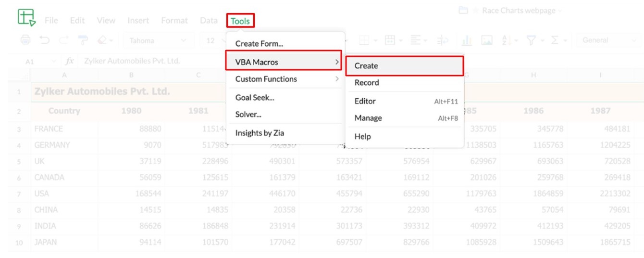Expand the Custom Functions submenu
The image size is (644, 258).
(285, 79)
